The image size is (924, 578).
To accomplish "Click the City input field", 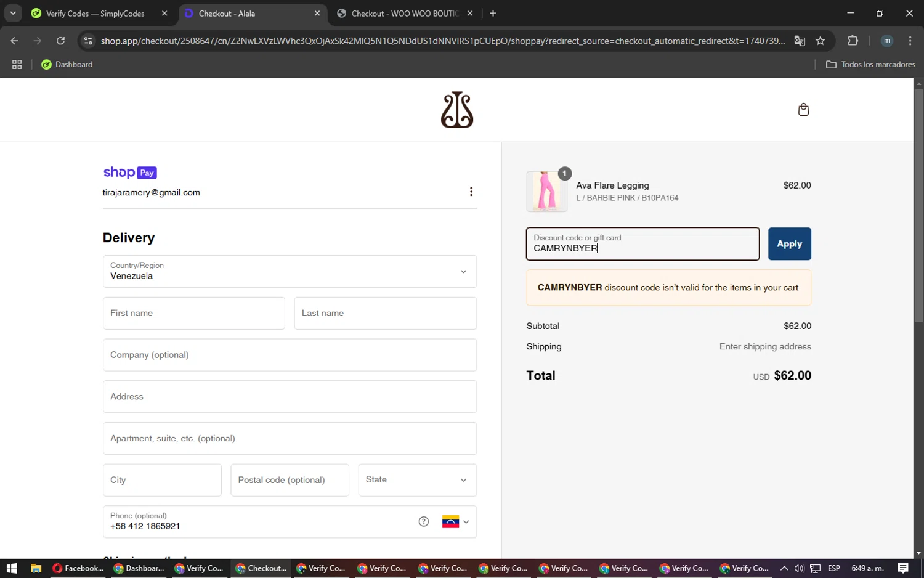I will pos(162,480).
